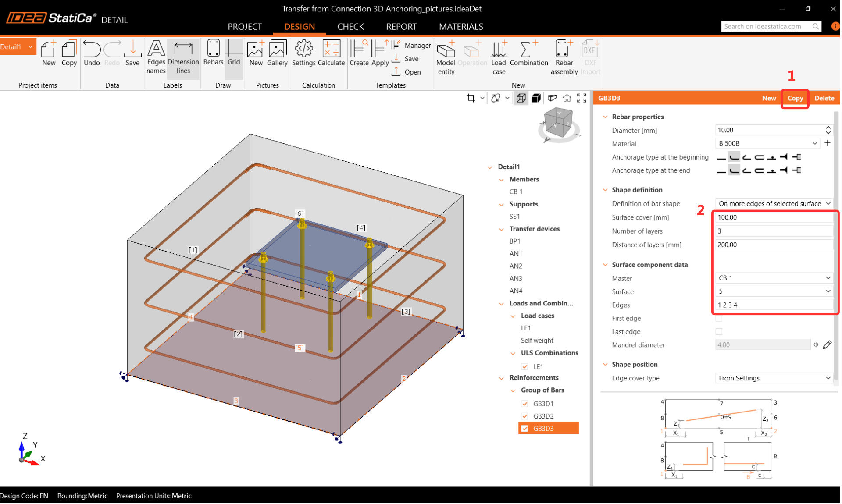The image size is (842, 504).
Task: Enable the Last edge checkbox
Action: click(x=719, y=332)
